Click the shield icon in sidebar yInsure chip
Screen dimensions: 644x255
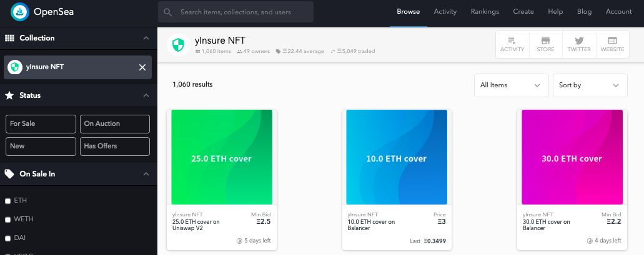15,67
